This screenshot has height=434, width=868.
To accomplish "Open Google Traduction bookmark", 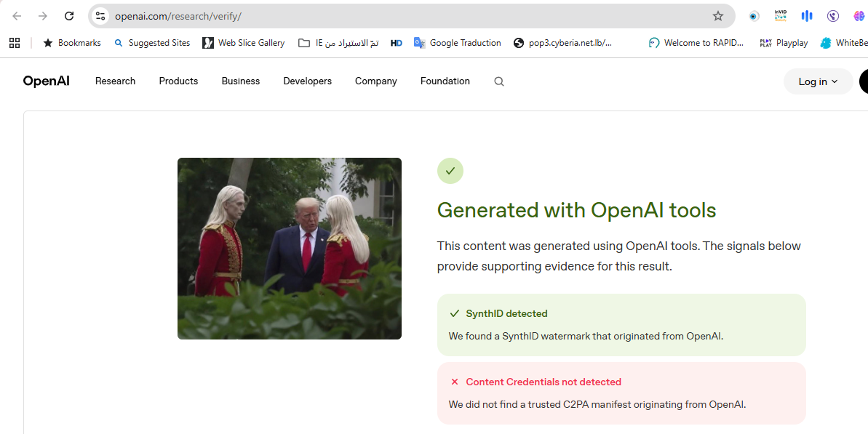I will 457,43.
